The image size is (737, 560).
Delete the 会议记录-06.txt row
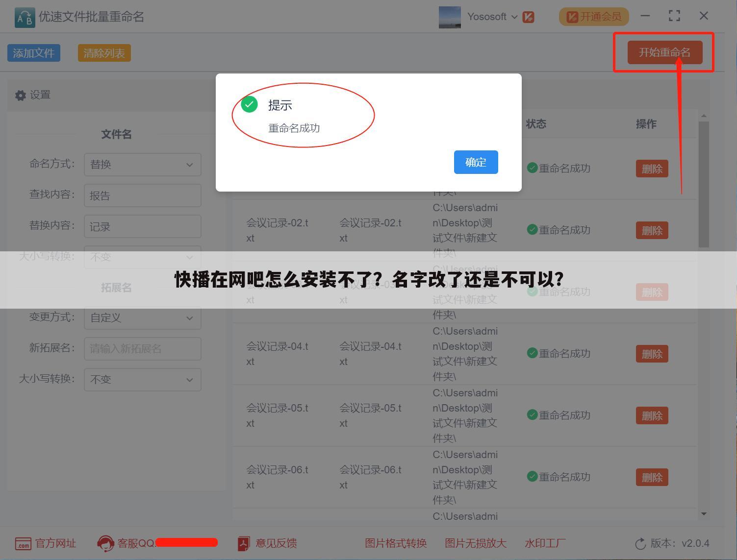(652, 477)
